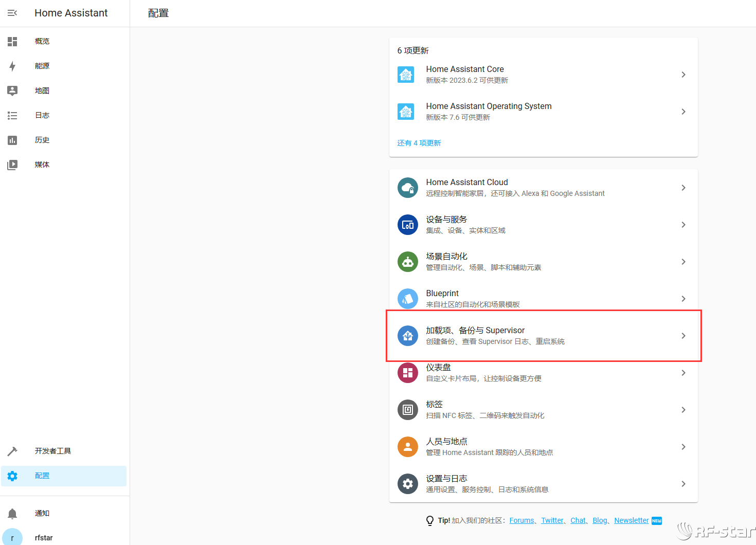Open the 标签 row chevron
Screen dimensions: 756x545
(683, 410)
